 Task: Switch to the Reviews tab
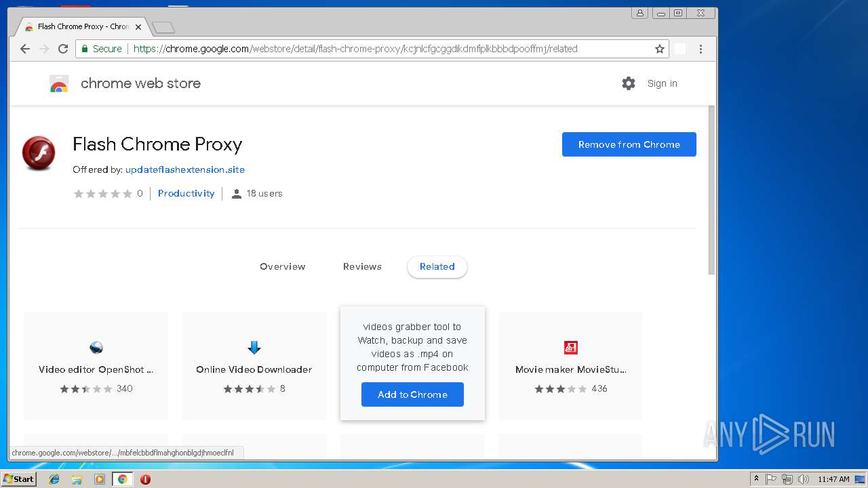point(362,266)
